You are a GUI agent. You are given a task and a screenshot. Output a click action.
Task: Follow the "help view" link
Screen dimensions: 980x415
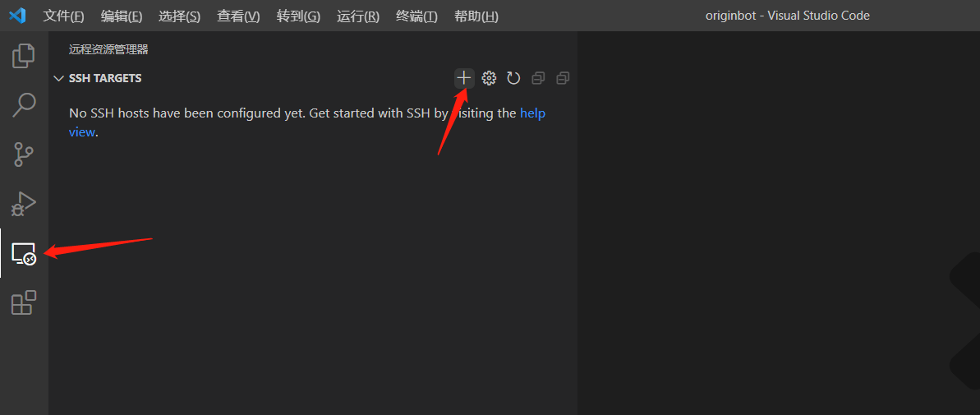(531, 113)
